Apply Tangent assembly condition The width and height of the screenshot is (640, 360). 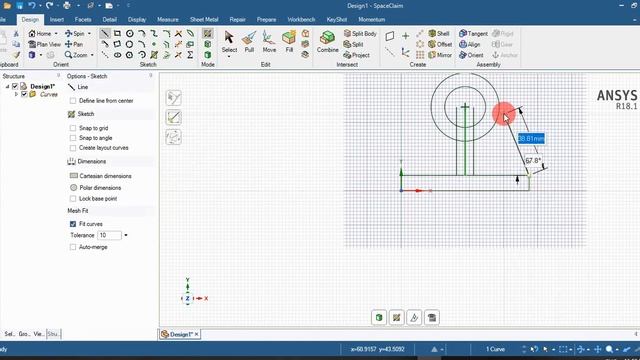click(x=473, y=33)
